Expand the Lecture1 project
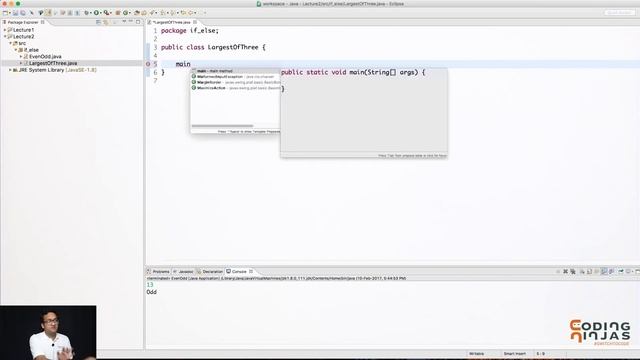Screen dimensions: 640x360 5,30
